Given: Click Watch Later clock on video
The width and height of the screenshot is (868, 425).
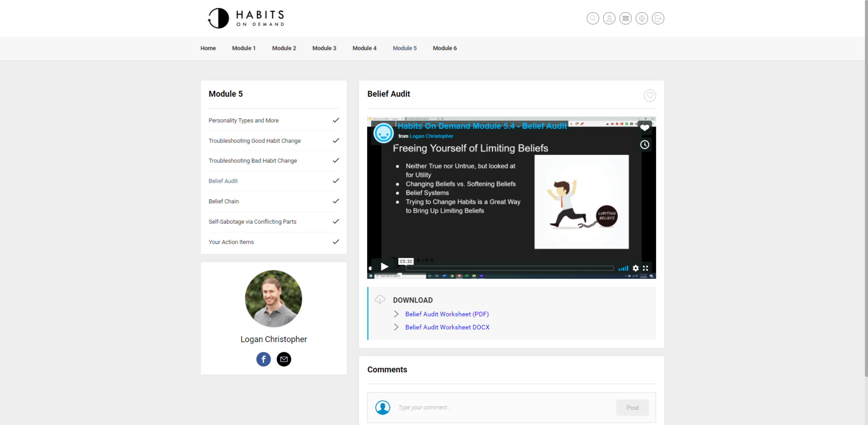Looking at the screenshot, I should pos(645,145).
